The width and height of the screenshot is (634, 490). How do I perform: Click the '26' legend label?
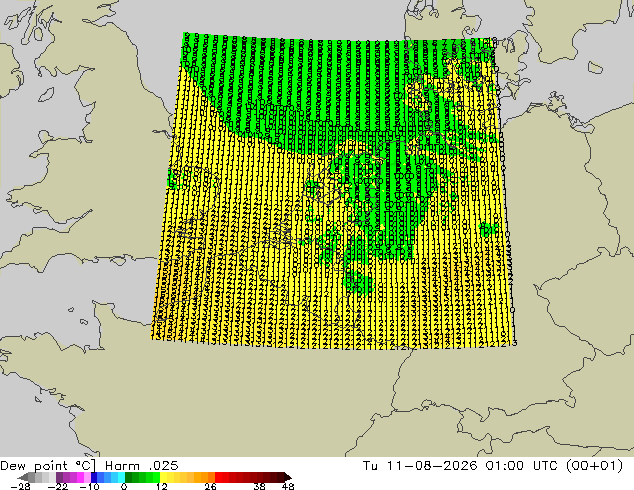pyautogui.click(x=210, y=486)
